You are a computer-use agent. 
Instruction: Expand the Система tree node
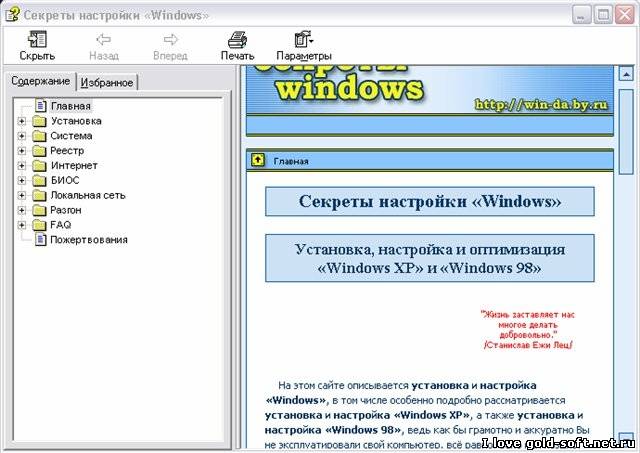pos(22,136)
